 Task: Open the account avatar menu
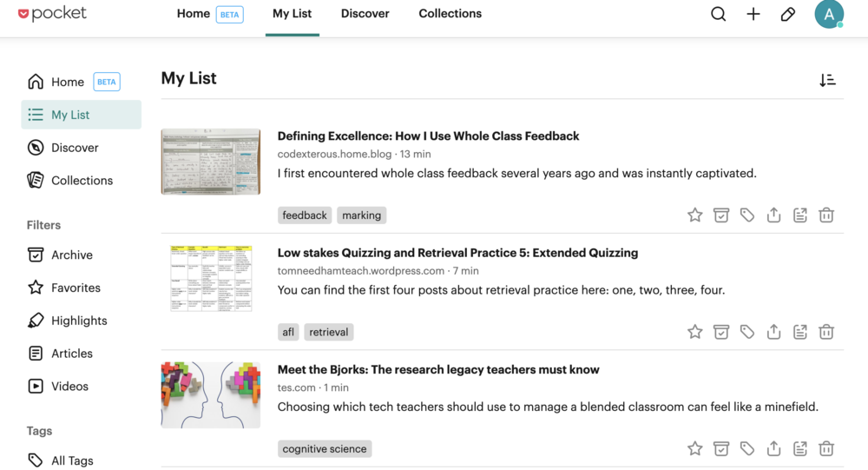[x=829, y=14]
